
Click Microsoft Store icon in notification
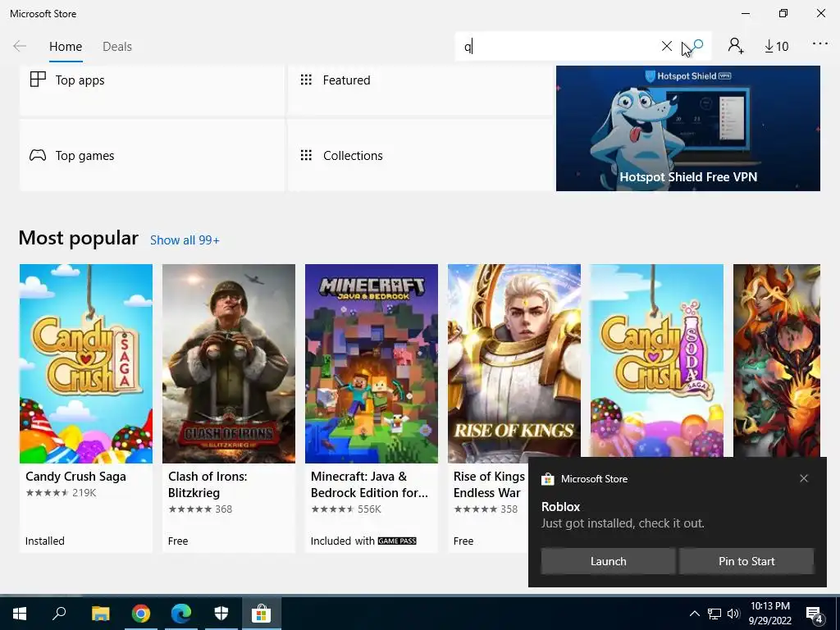tap(547, 479)
